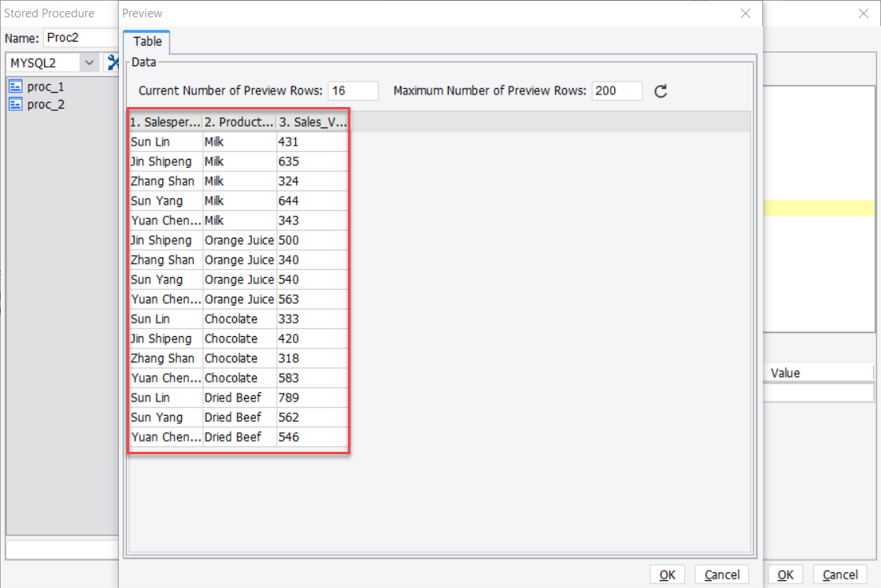Edit the Maximum Number of Preview Rows value
Image resolution: width=881 pixels, height=588 pixels.
coord(616,91)
